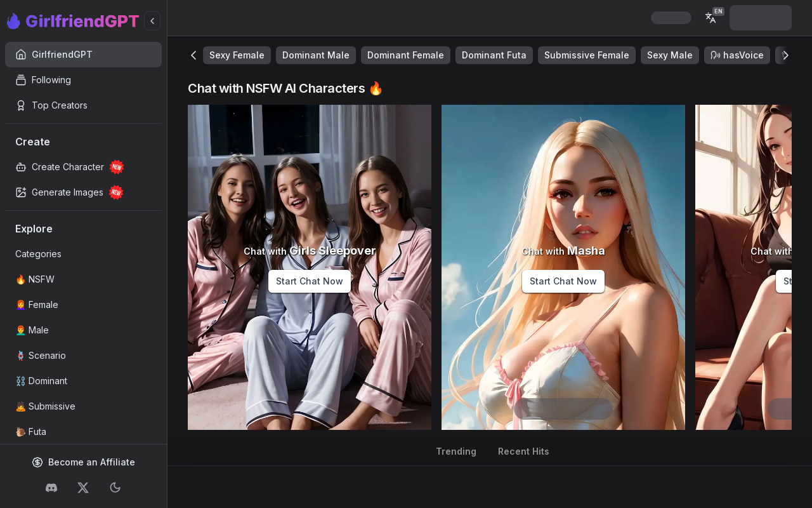Select the Dominant Male filter tag
812x508 pixels.
315,55
